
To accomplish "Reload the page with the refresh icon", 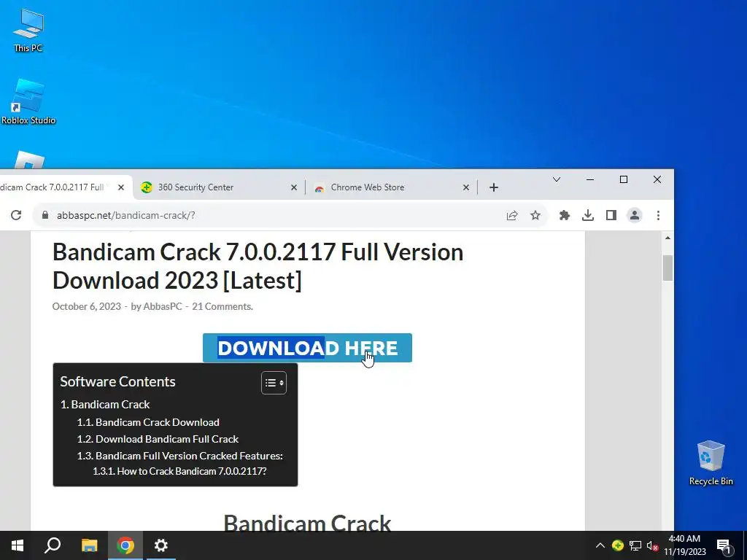I will pos(16,215).
